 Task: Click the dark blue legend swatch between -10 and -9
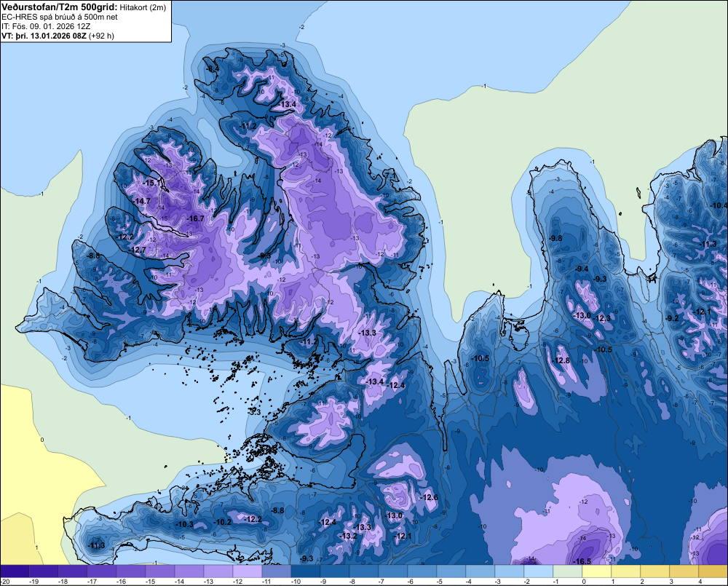click(306, 571)
